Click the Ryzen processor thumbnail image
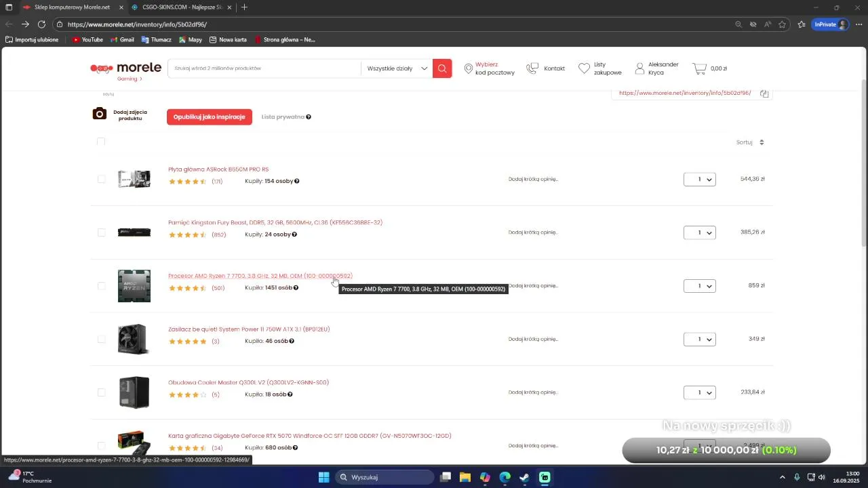This screenshot has width=868, height=488. 134,286
